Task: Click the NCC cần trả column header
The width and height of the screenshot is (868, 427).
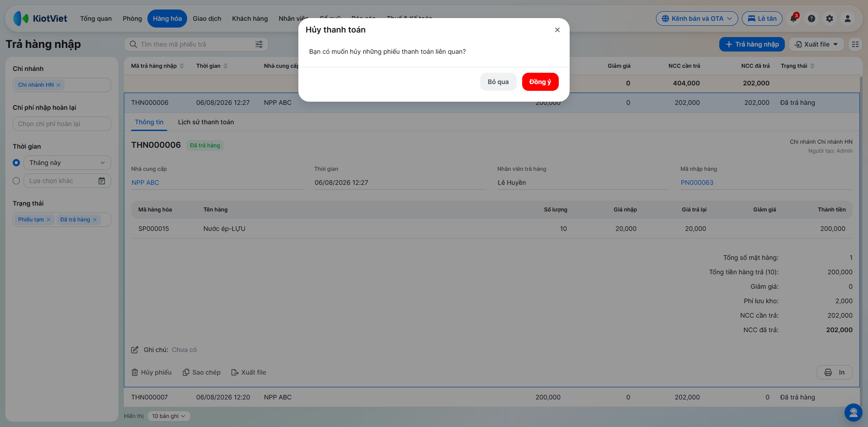Action: 684,66
